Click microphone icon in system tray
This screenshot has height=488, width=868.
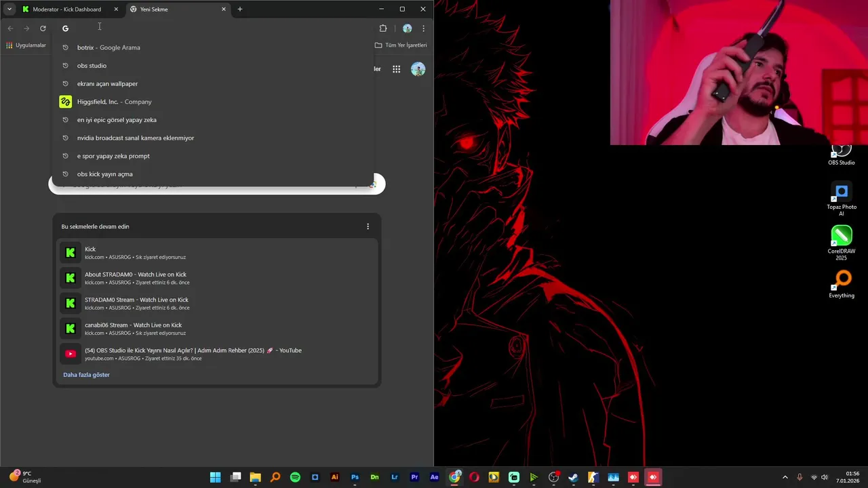(x=800, y=477)
